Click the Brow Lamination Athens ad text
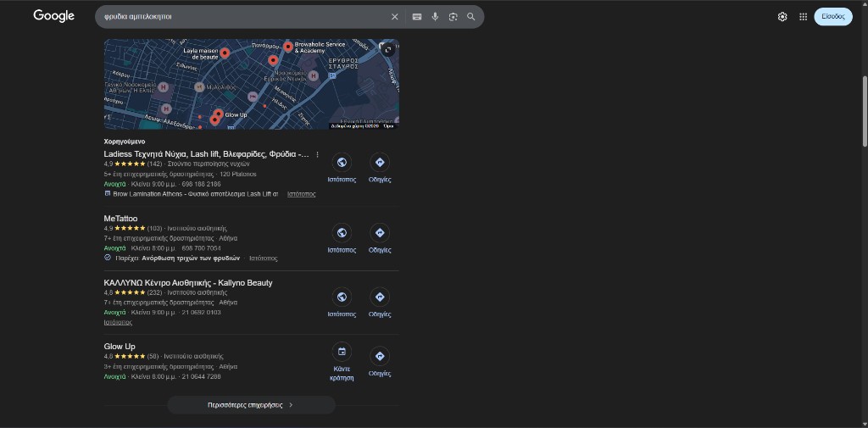 coord(196,194)
